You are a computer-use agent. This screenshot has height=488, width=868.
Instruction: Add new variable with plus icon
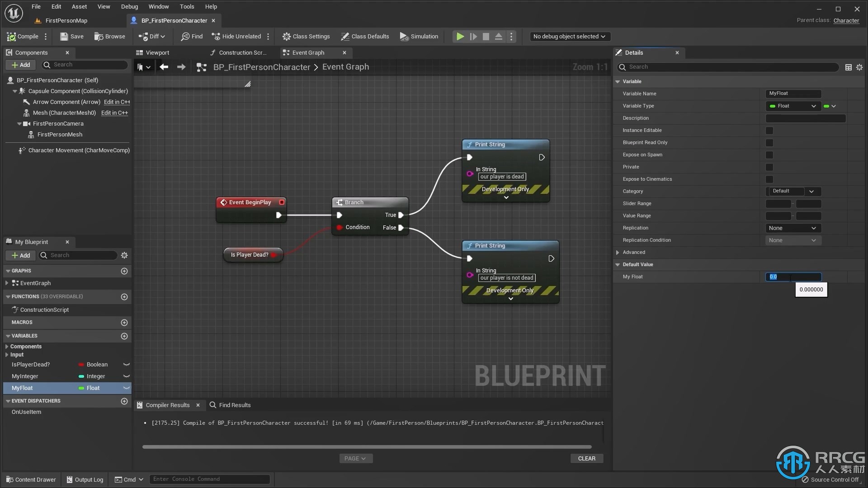(x=124, y=336)
